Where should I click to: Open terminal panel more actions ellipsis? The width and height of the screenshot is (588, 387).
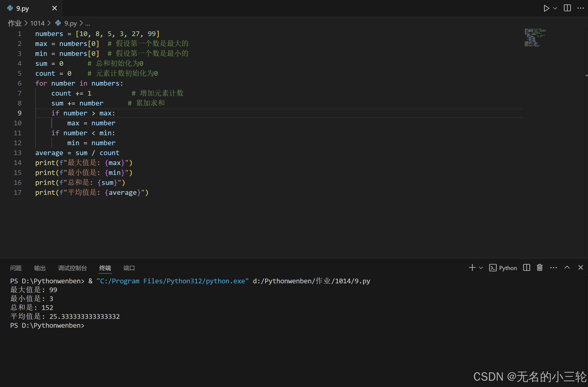(x=553, y=268)
